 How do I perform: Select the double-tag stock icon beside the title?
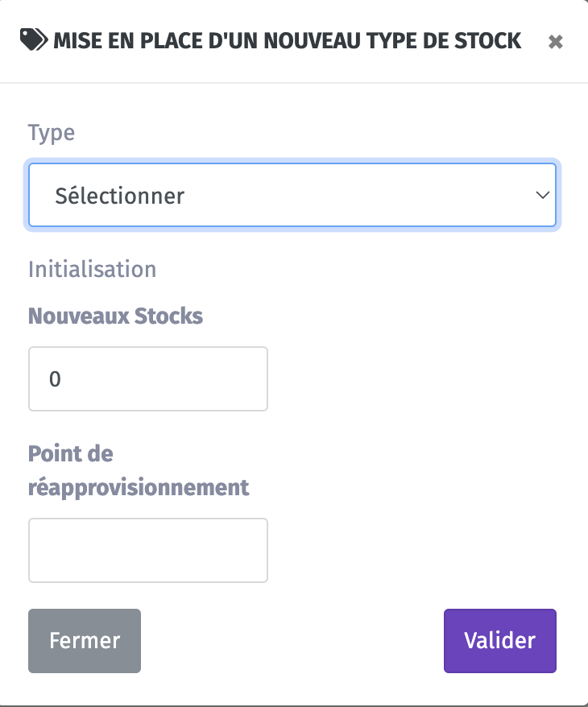34,39
